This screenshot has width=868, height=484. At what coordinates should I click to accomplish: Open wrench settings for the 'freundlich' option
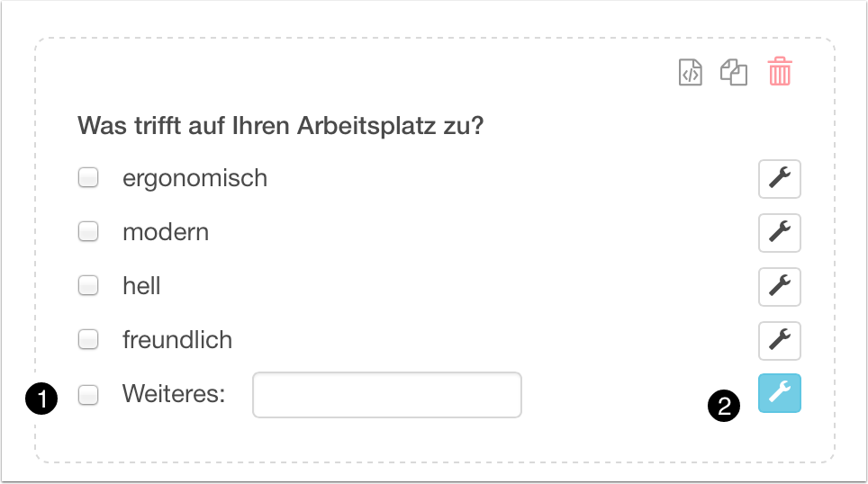(x=779, y=340)
